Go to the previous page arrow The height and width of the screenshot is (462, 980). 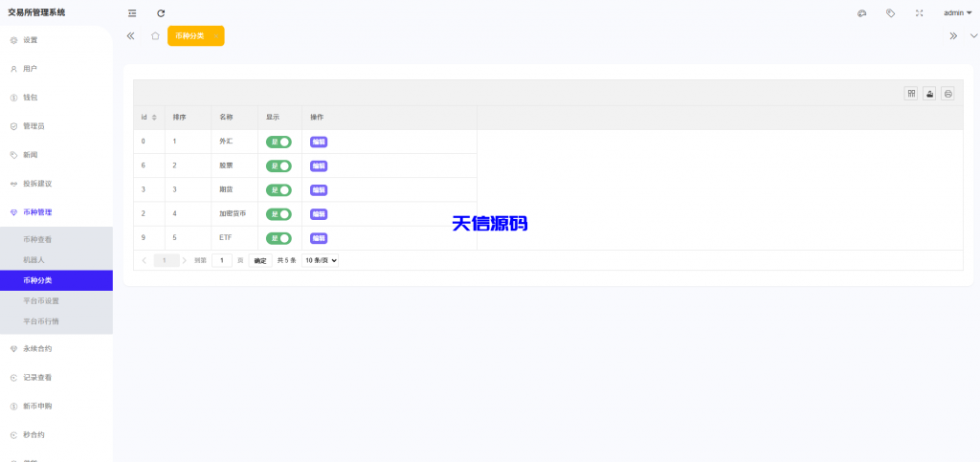[x=145, y=260]
